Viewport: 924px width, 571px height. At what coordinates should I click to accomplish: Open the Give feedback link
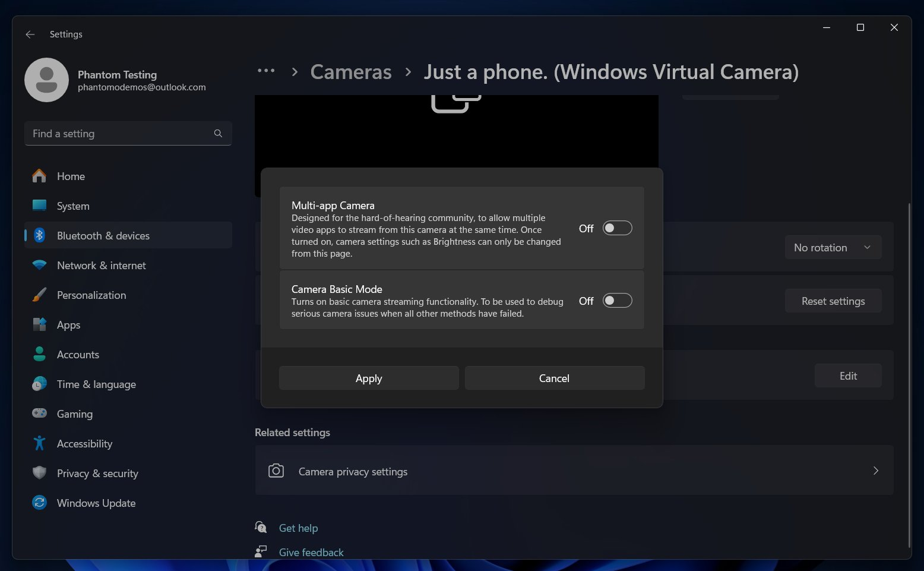[311, 552]
